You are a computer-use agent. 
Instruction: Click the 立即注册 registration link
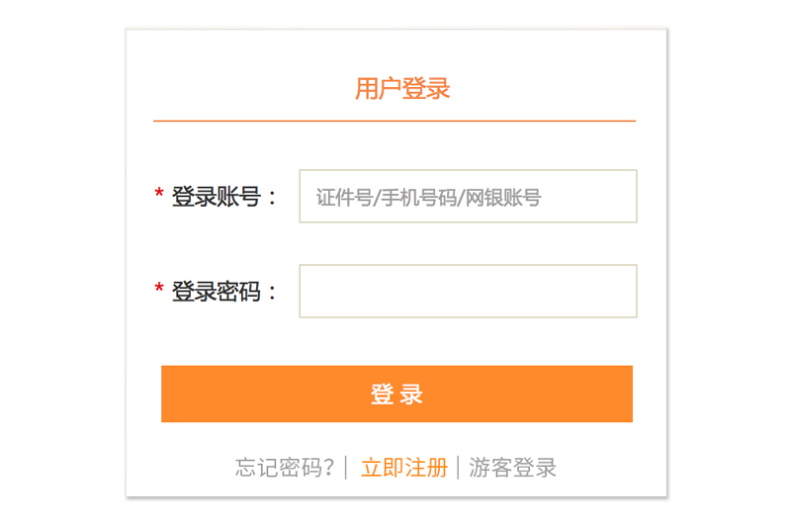click(403, 468)
